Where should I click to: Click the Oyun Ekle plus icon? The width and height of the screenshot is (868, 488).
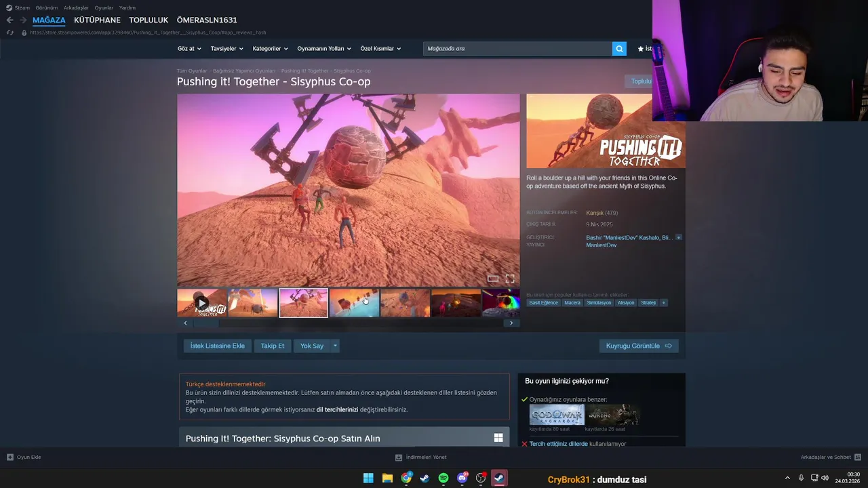(9, 457)
